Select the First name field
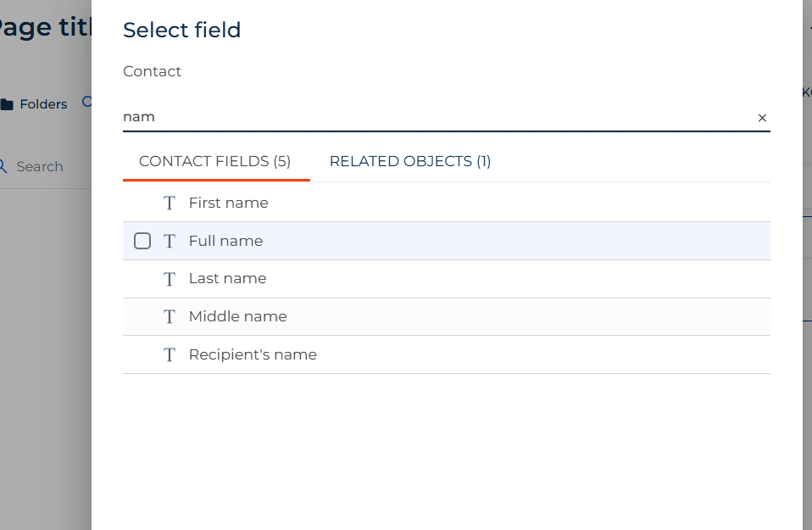 pos(447,203)
